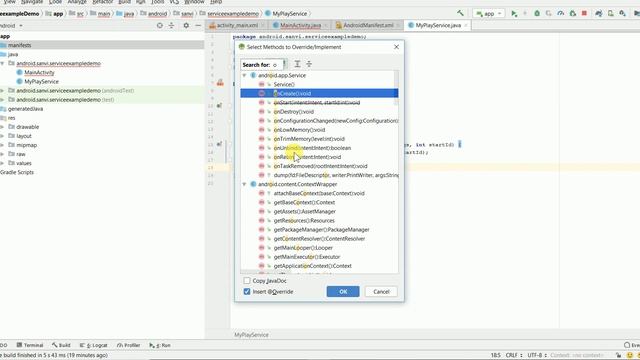This screenshot has height=360, width=640.
Task: Click Collapse All icon in Project panel
Action: pyautogui.click(x=171, y=25)
